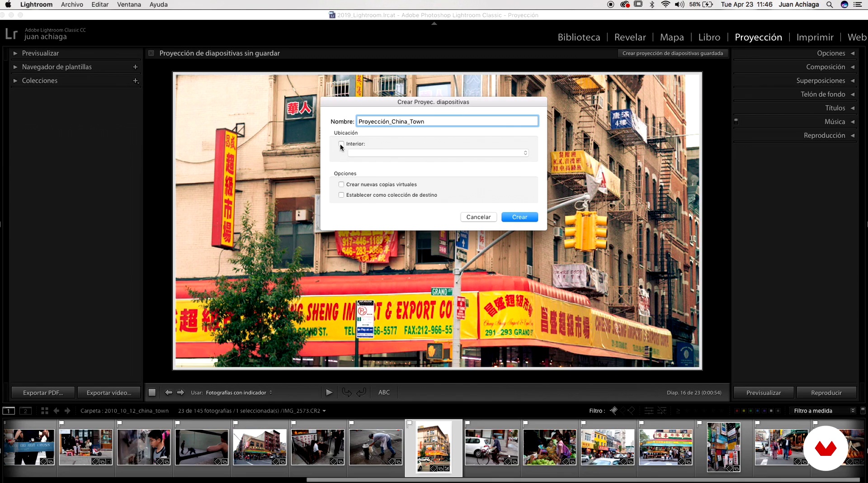The width and height of the screenshot is (868, 483).
Task: Switch to Revelar module
Action: (630, 37)
